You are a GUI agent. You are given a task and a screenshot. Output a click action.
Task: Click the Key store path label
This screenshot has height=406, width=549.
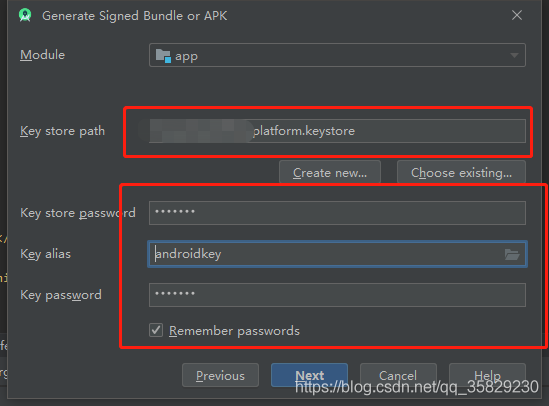(62, 131)
